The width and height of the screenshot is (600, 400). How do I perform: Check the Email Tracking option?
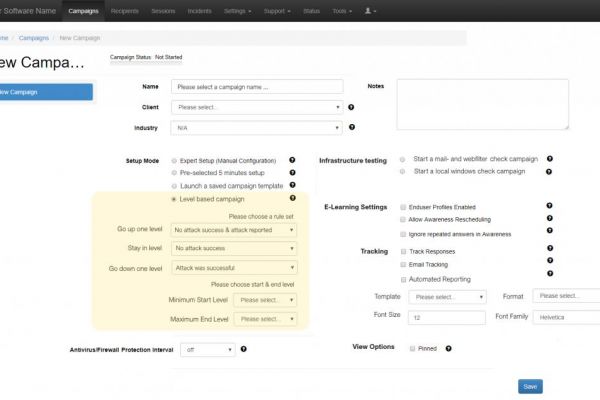(402, 264)
